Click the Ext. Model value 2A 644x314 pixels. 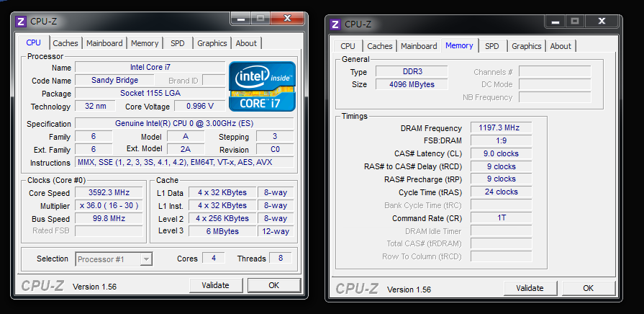186,149
